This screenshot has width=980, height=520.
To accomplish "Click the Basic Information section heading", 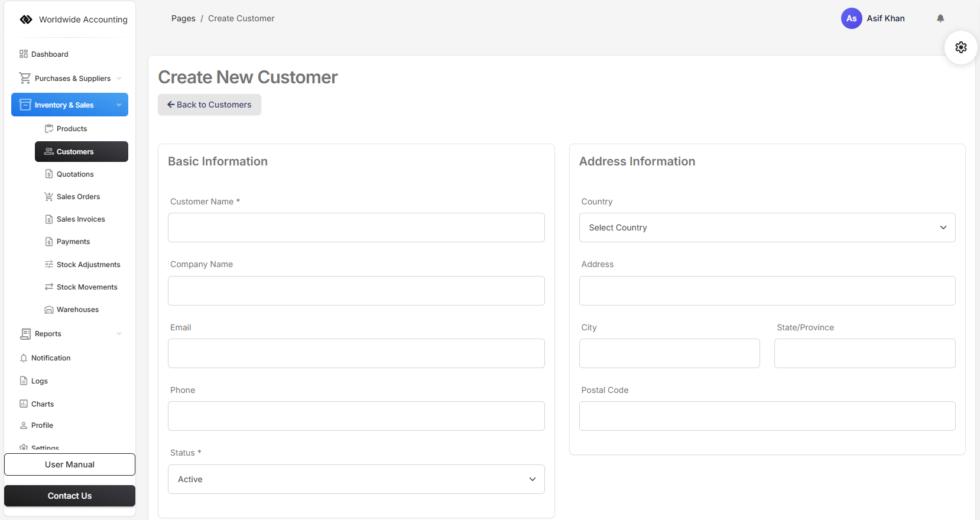I will coord(218,161).
